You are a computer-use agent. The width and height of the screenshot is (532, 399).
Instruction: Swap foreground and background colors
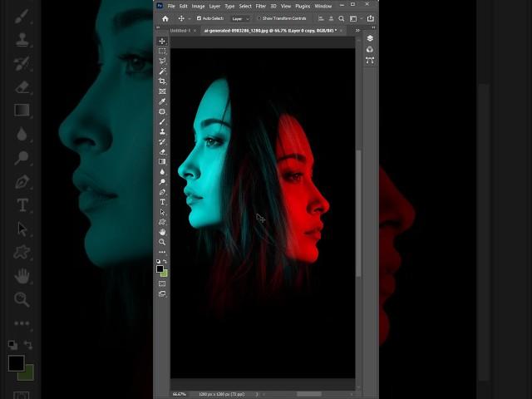[x=165, y=262]
